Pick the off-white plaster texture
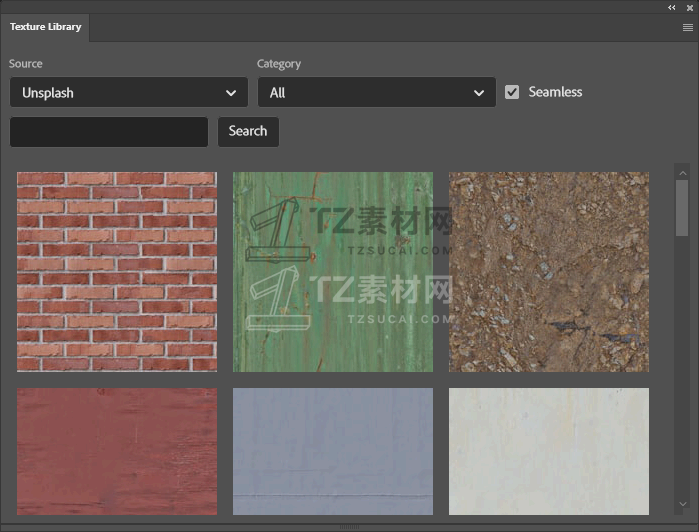This screenshot has width=699, height=532. click(549, 451)
